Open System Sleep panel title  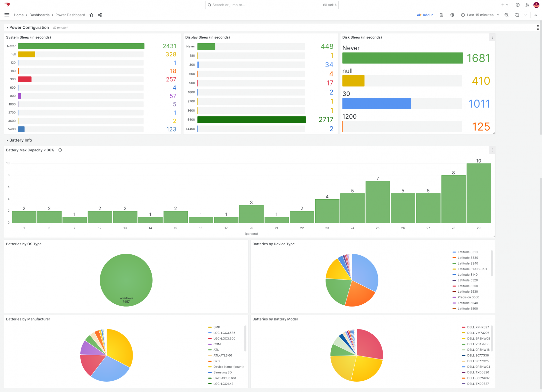28,37
